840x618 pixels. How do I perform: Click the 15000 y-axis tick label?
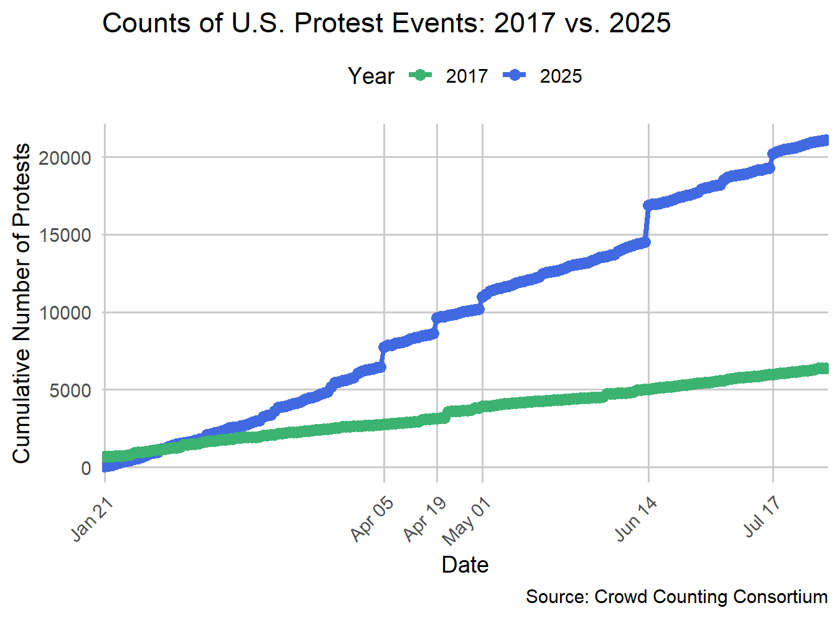pyautogui.click(x=65, y=236)
